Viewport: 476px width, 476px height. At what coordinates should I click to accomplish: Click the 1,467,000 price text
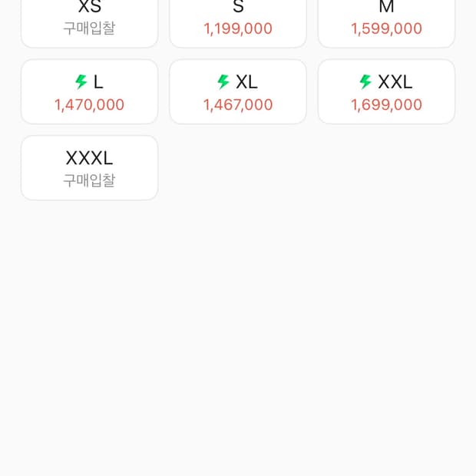tap(238, 104)
